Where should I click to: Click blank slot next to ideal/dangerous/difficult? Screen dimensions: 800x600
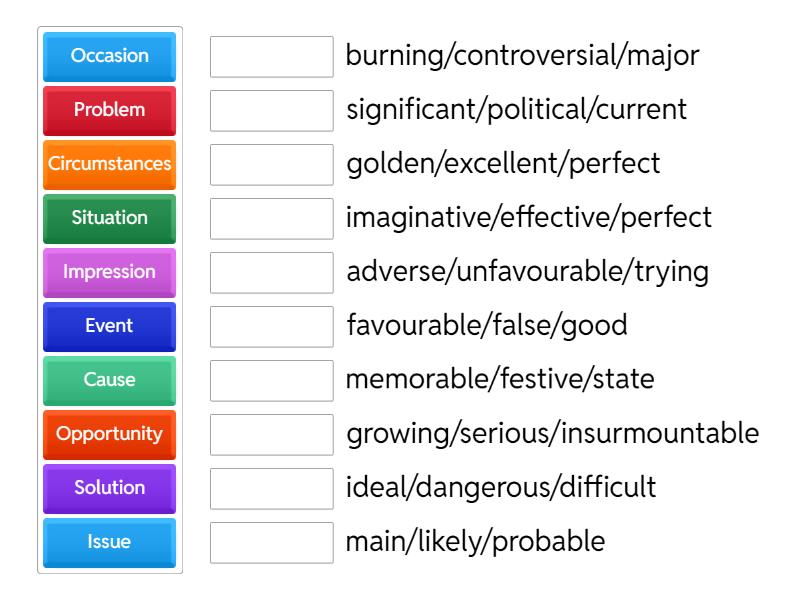(x=272, y=489)
